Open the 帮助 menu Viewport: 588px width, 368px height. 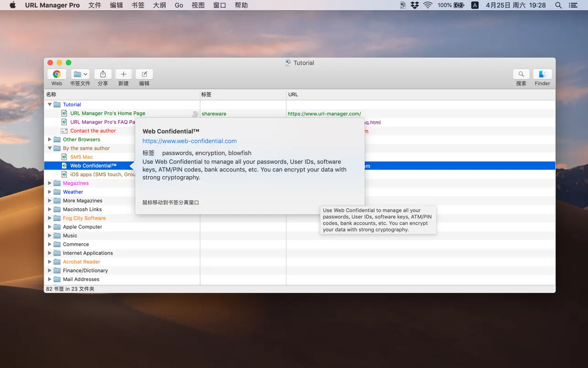pos(241,5)
